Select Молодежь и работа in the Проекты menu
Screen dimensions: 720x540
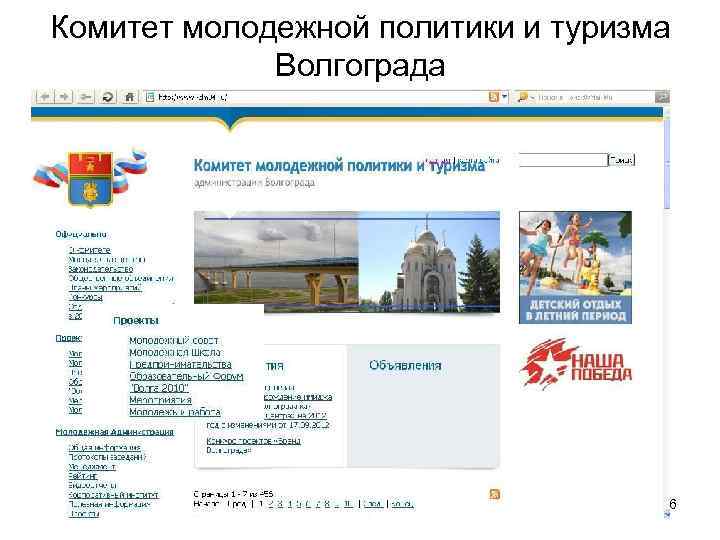(174, 412)
